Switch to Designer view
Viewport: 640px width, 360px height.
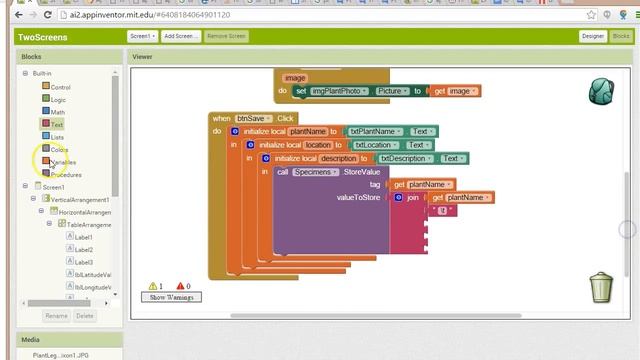pyautogui.click(x=593, y=36)
